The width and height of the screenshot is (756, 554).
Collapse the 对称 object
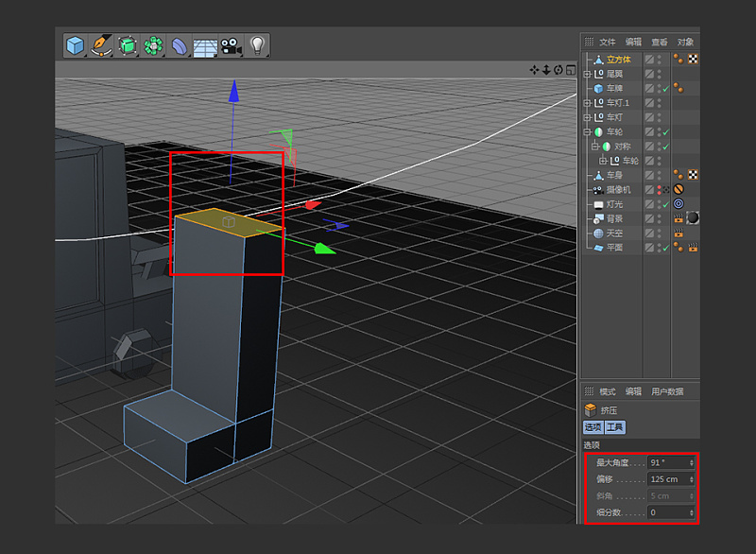point(594,147)
